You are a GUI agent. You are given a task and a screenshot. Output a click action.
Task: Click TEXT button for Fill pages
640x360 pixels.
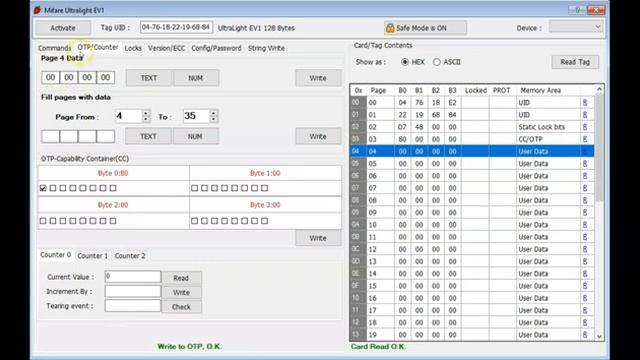coord(149,136)
